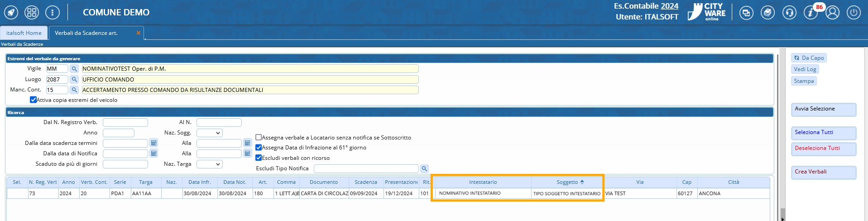Switch to the italsoft Home tab
The height and width of the screenshot is (221, 868).
point(24,33)
